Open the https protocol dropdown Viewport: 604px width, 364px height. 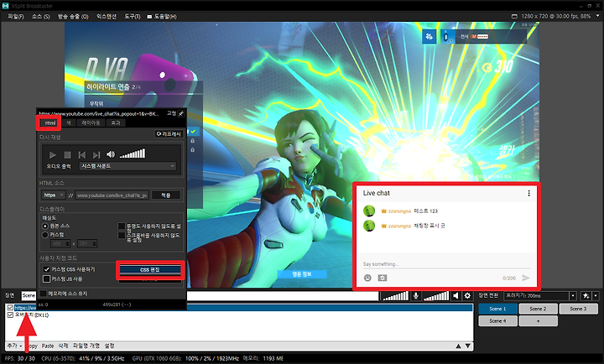[x=53, y=195]
